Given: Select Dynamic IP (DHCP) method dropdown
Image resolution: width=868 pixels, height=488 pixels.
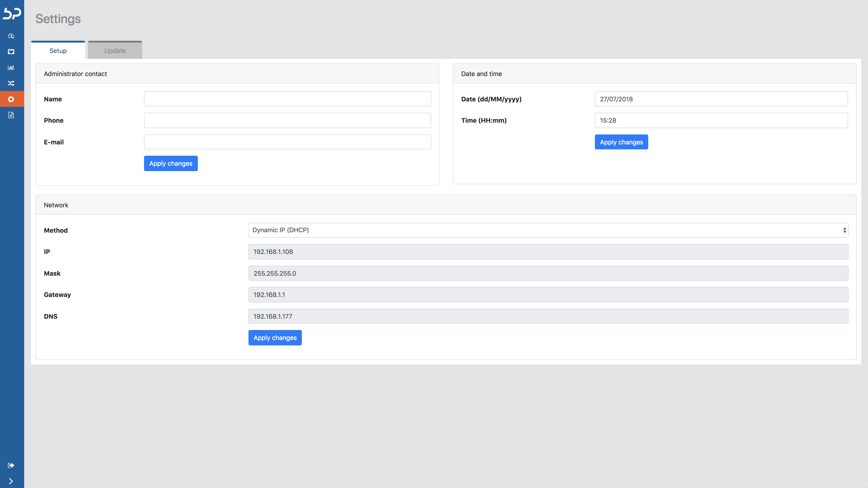Looking at the screenshot, I should [549, 230].
